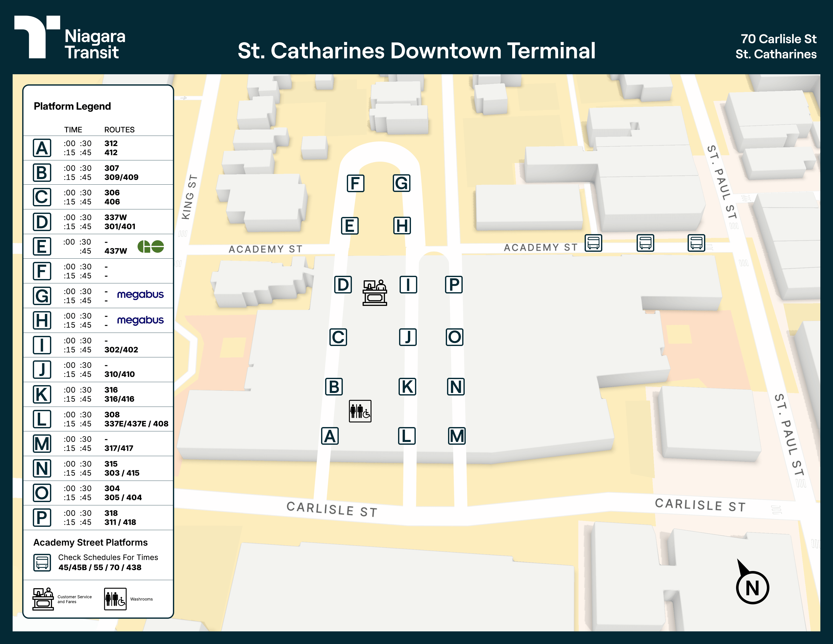
Task: Click the rightmost Academy Street bus icon
Action: pyautogui.click(x=696, y=243)
